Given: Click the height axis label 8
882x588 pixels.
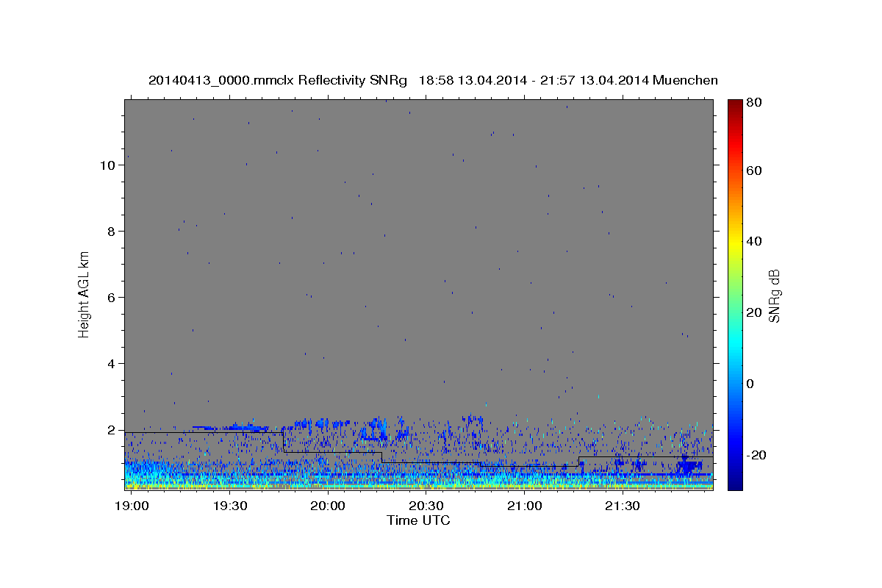Looking at the screenshot, I should (112, 232).
